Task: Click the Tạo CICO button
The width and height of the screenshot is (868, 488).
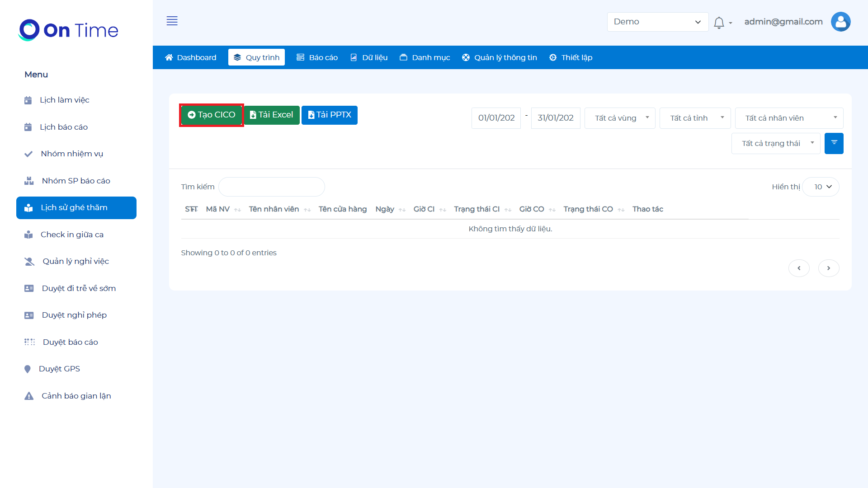Action: pos(212,115)
